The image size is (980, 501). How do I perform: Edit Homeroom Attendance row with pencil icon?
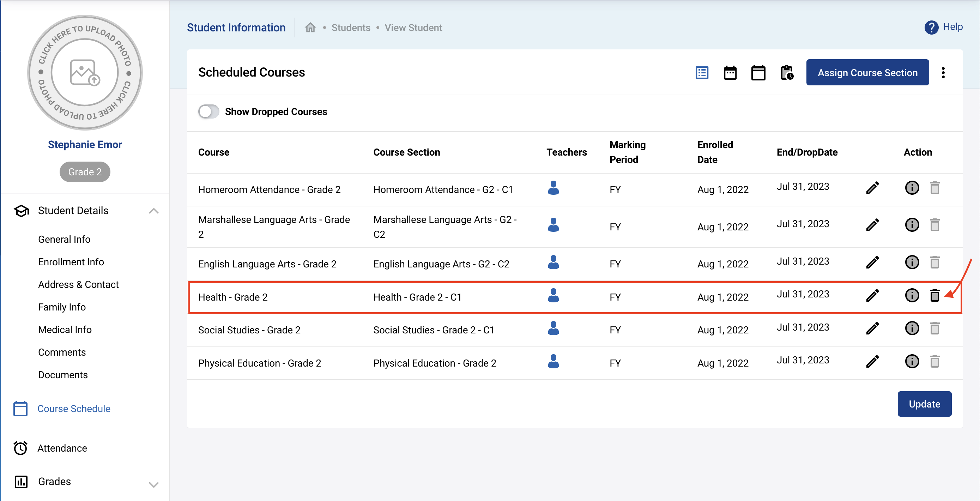coord(872,188)
